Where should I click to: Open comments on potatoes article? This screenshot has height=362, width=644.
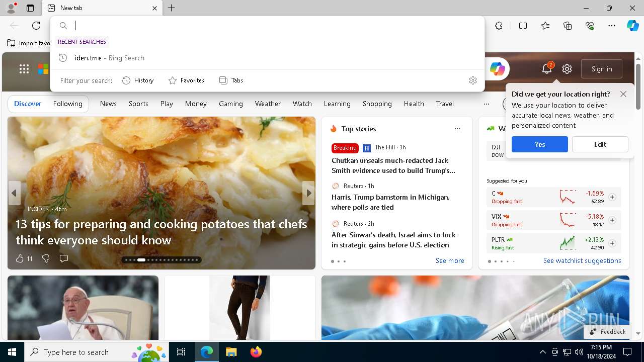(64, 258)
